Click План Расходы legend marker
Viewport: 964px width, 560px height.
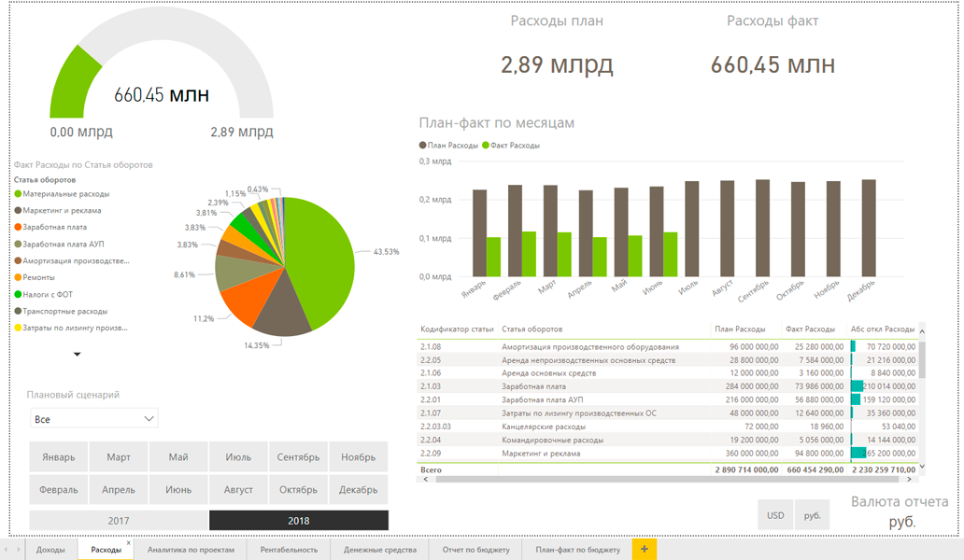pos(422,146)
